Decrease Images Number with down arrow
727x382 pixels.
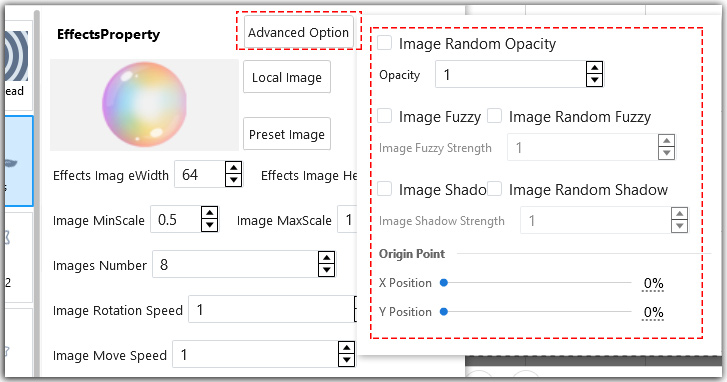point(326,270)
